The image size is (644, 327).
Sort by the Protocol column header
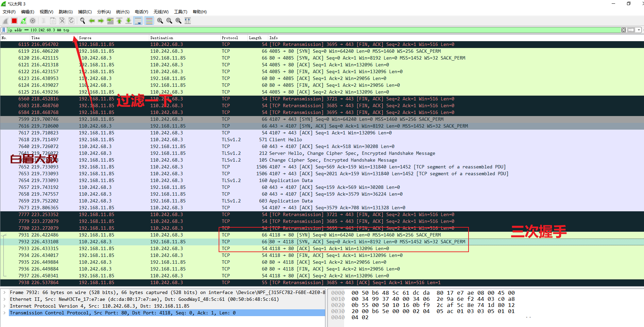234,38
